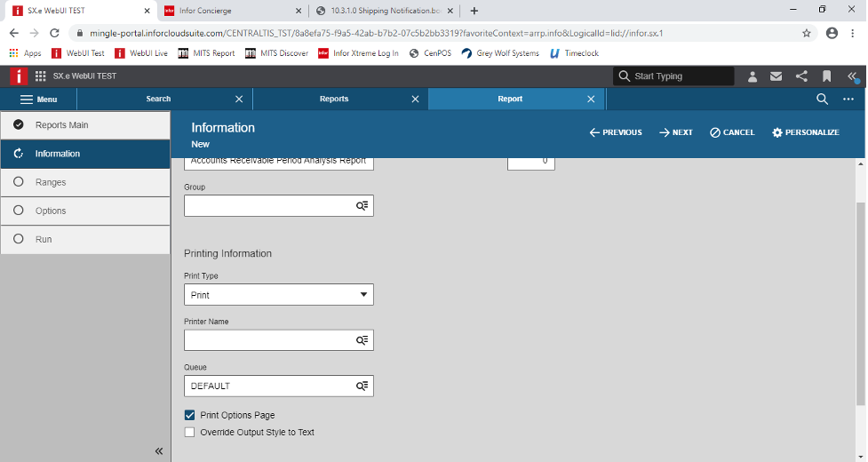Open Group field lookup icon
The image size is (868, 462).
(362, 206)
